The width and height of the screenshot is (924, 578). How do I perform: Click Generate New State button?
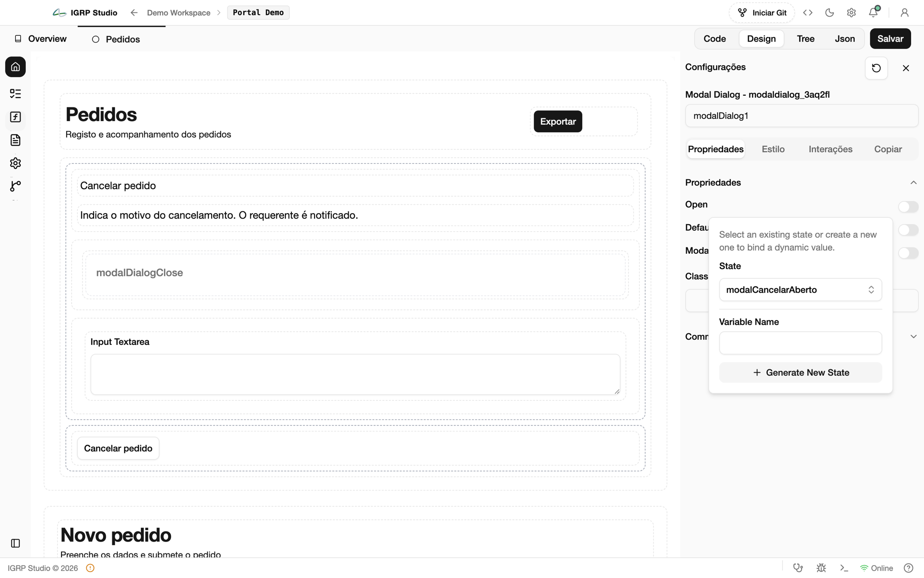pos(800,373)
